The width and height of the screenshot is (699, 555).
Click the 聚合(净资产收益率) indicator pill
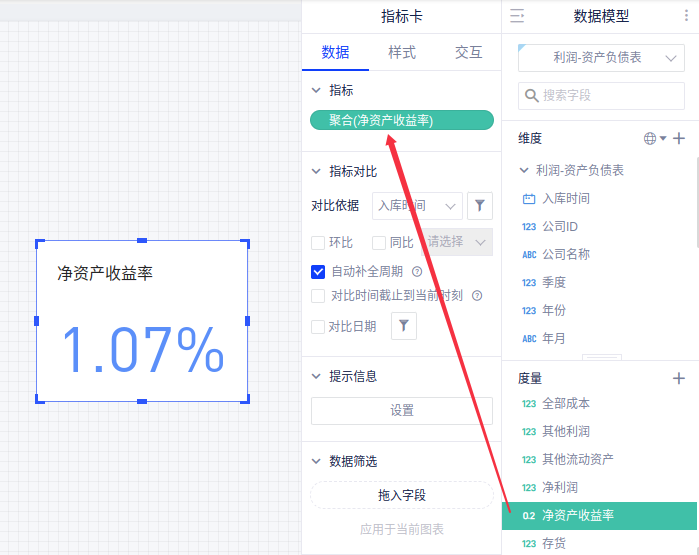pos(402,120)
